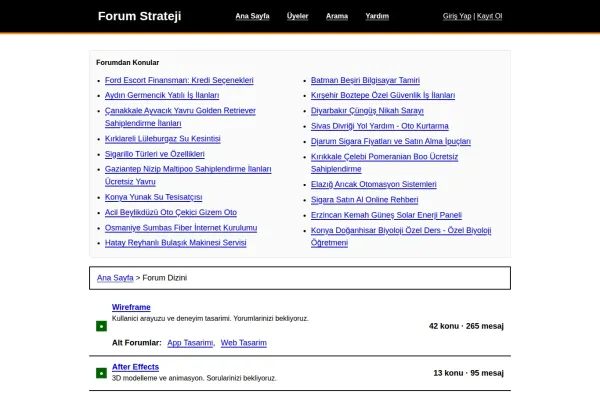Viewport: 600px width, 395px height.
Task: Click the 42 konu · 265 mesaj stats
Action: pos(466,326)
